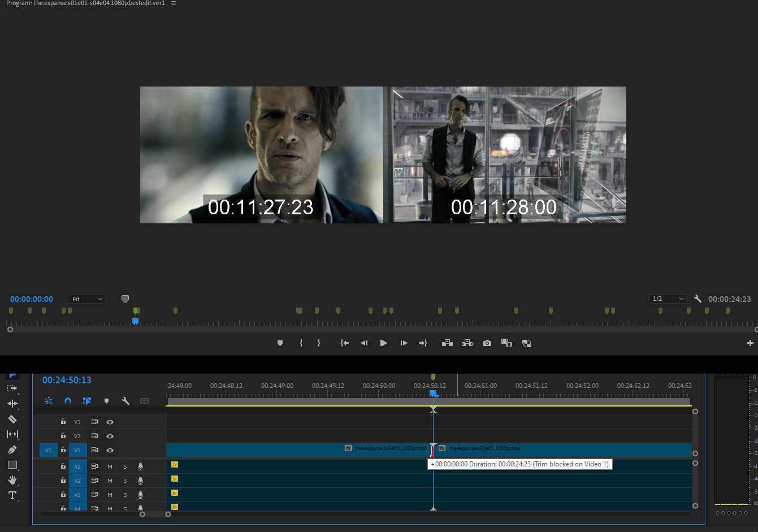The width and height of the screenshot is (758, 532).
Task: Solo audio track A2
Action: click(125, 481)
